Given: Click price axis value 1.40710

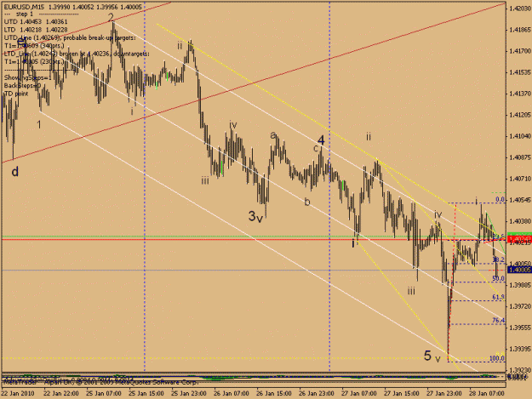Looking at the screenshot, I should (520, 179).
